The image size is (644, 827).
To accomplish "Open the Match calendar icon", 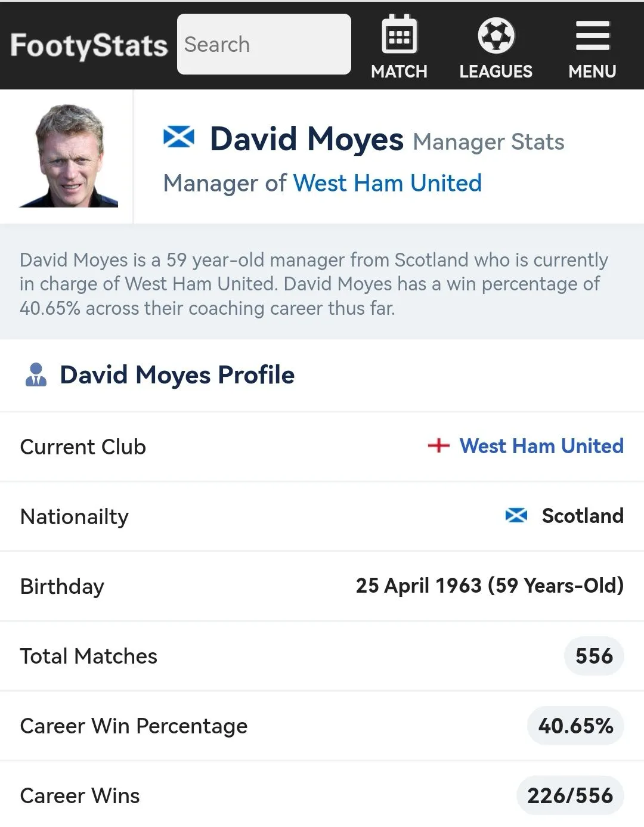I will click(399, 35).
